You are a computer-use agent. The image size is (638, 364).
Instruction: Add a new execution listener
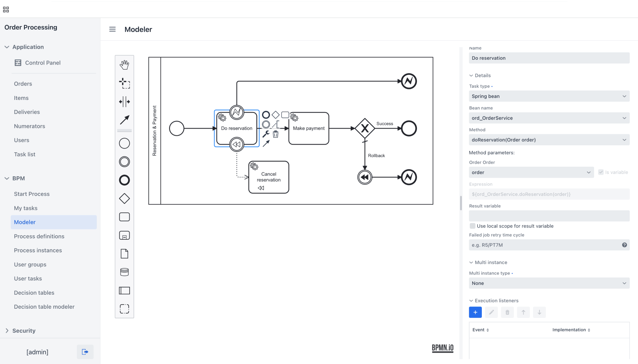click(475, 312)
